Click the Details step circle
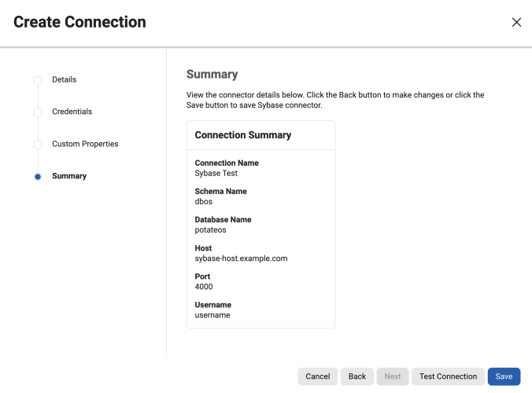The image size is (532, 393). tap(38, 80)
